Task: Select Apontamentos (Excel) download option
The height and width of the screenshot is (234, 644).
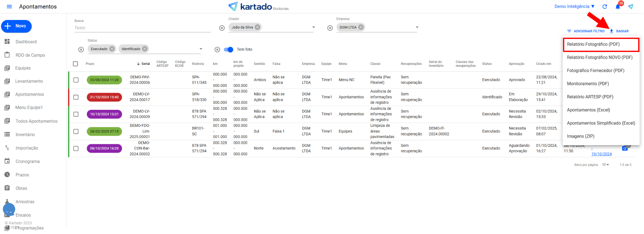Action: tap(588, 110)
